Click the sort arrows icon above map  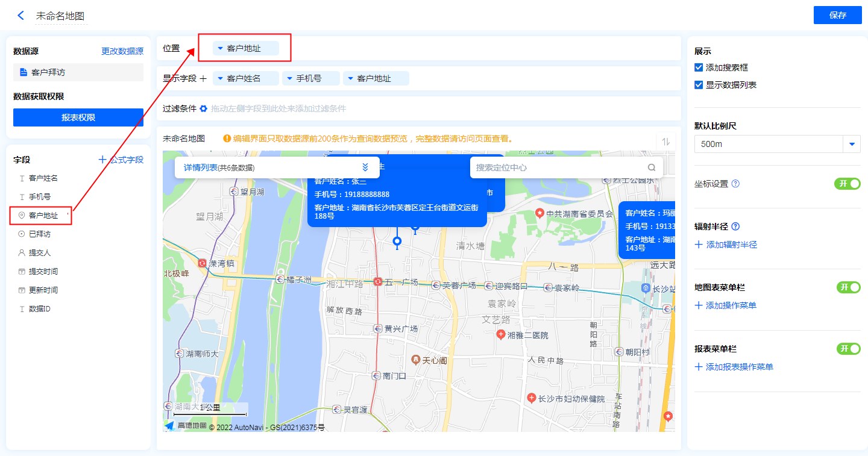click(666, 142)
